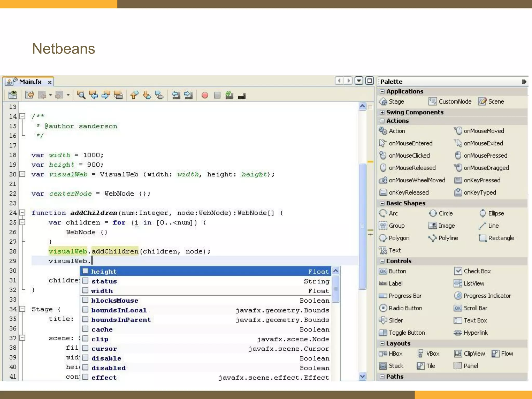Select the CustomNode palette item
This screenshot has height=399, width=532.
click(x=450, y=102)
